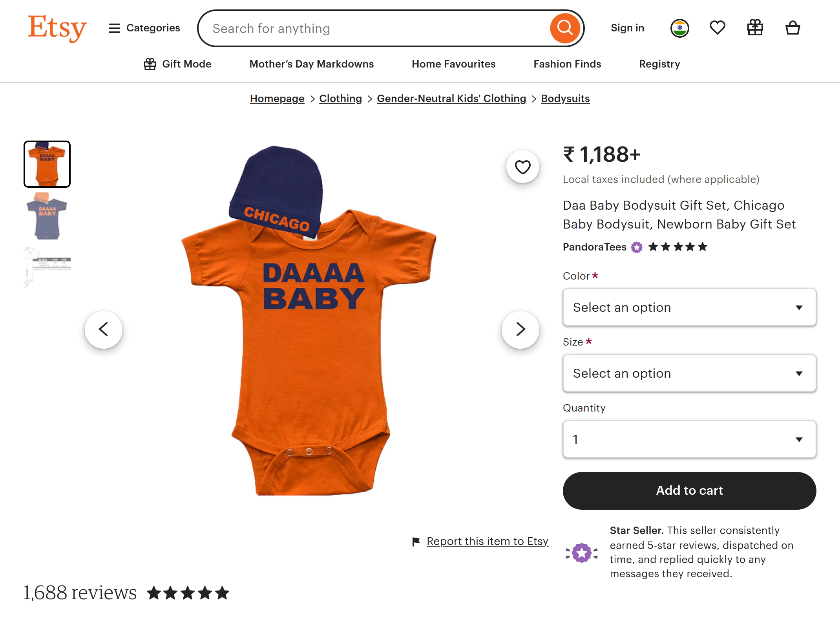Image resolution: width=840 pixels, height=622 pixels.
Task: Open the Color selection dropdown
Action: point(689,307)
